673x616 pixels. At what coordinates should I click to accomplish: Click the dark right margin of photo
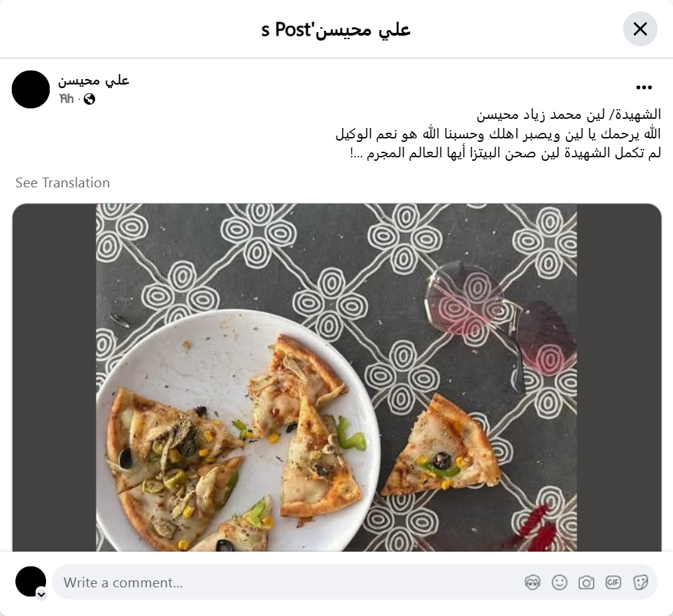[x=619, y=378]
